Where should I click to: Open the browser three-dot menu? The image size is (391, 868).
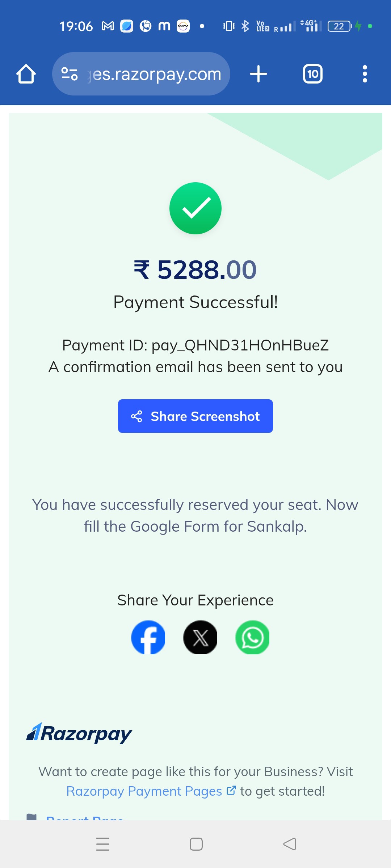tap(365, 74)
